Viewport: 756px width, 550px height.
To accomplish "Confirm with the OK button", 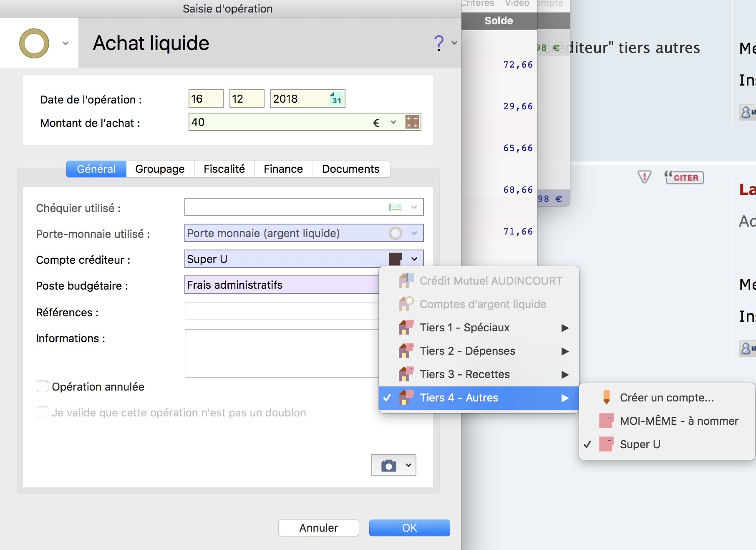I will click(409, 528).
